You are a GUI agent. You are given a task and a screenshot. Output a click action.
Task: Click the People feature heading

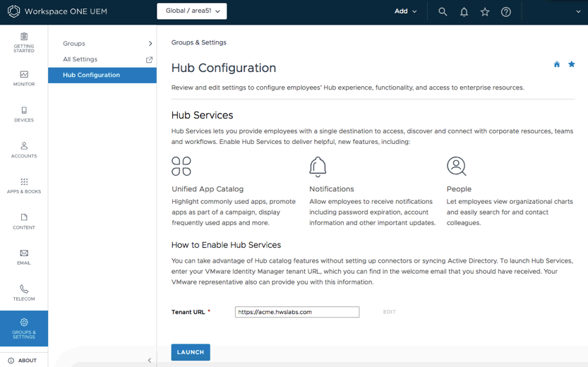click(x=459, y=189)
